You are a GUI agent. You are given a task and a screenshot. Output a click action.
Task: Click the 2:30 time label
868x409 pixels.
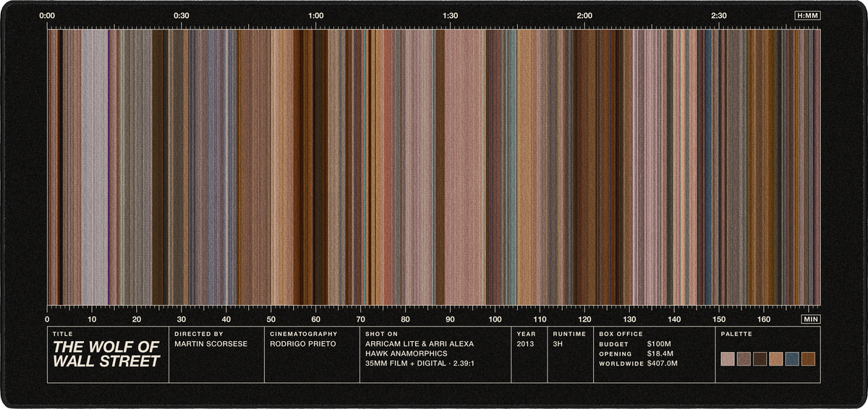click(x=719, y=15)
